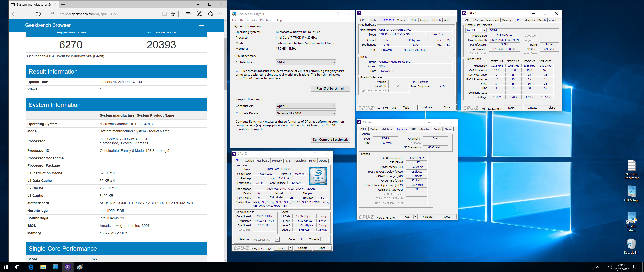Viewport: 644px width, 272px height.
Task: Make a web note icon
Action: (199, 14)
